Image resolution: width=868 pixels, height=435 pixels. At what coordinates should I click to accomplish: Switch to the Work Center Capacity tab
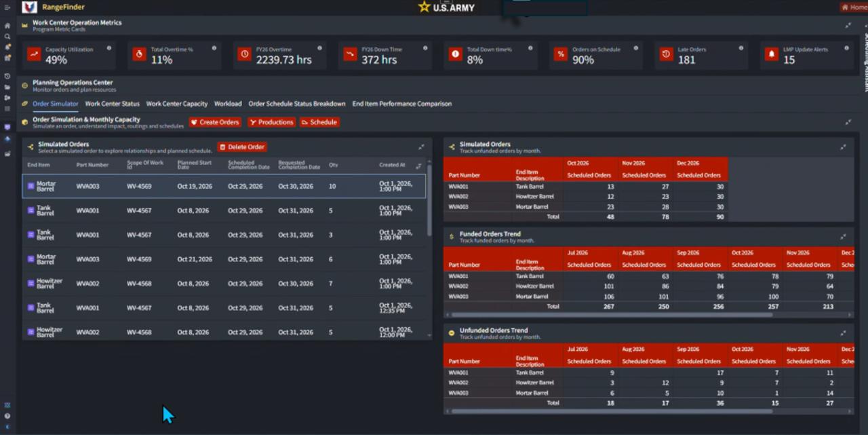[x=177, y=104]
